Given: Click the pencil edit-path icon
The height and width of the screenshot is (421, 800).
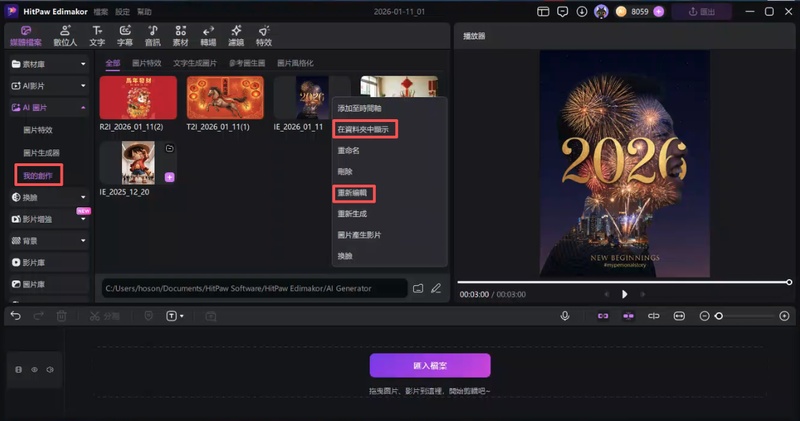Looking at the screenshot, I should [x=435, y=288].
